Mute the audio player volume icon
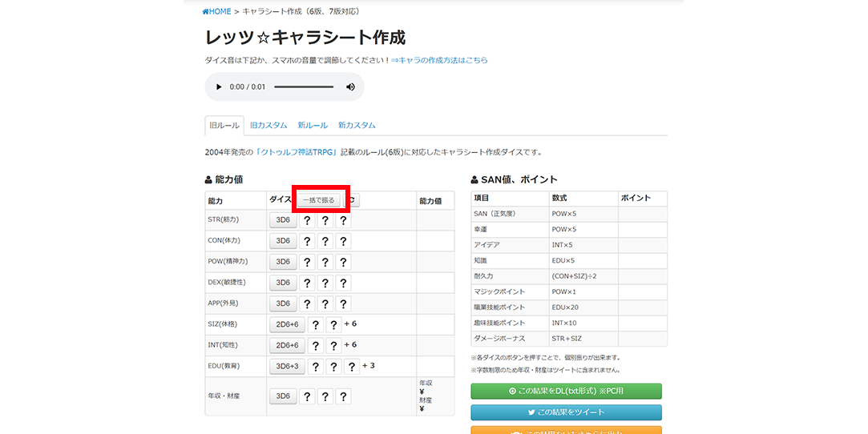Image resolution: width=868 pixels, height=434 pixels. coord(350,86)
